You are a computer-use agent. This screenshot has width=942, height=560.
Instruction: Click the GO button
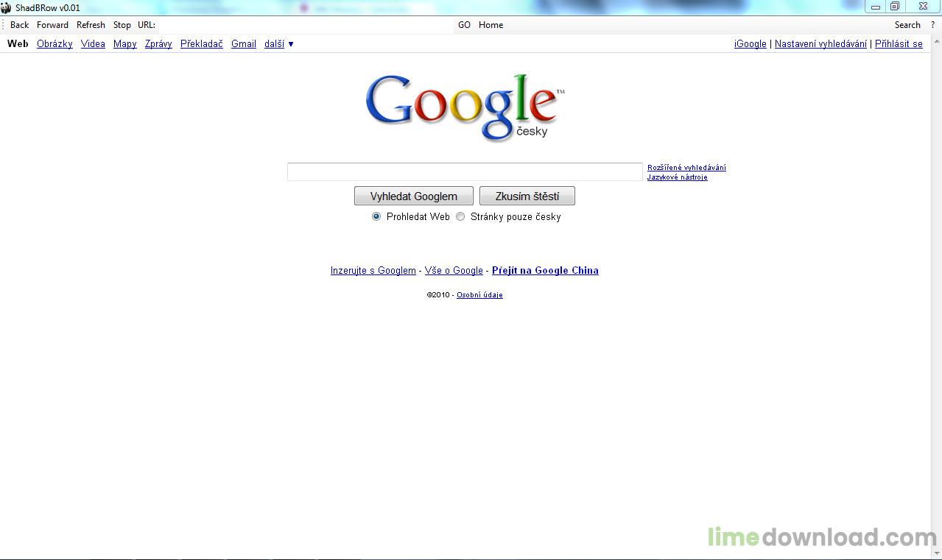click(x=464, y=25)
